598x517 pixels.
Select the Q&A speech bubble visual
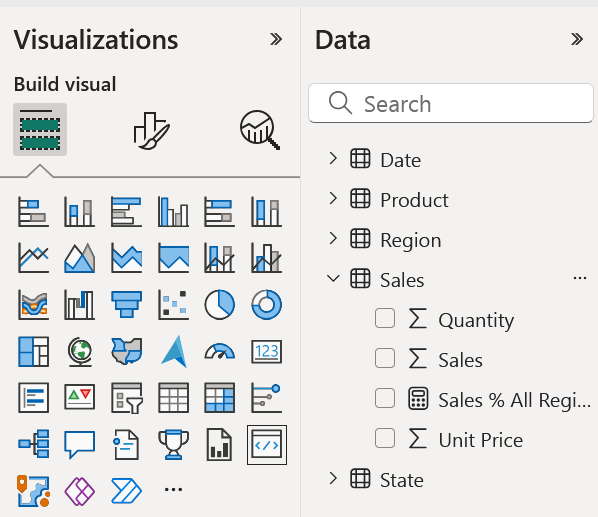pos(80,444)
